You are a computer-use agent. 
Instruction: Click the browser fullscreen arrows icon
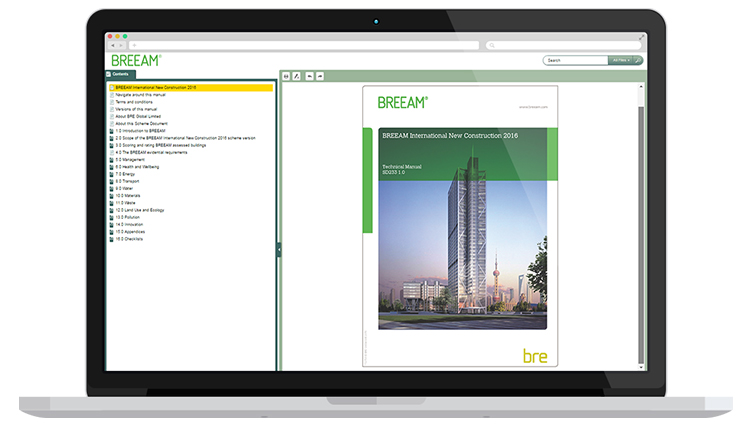[641, 37]
